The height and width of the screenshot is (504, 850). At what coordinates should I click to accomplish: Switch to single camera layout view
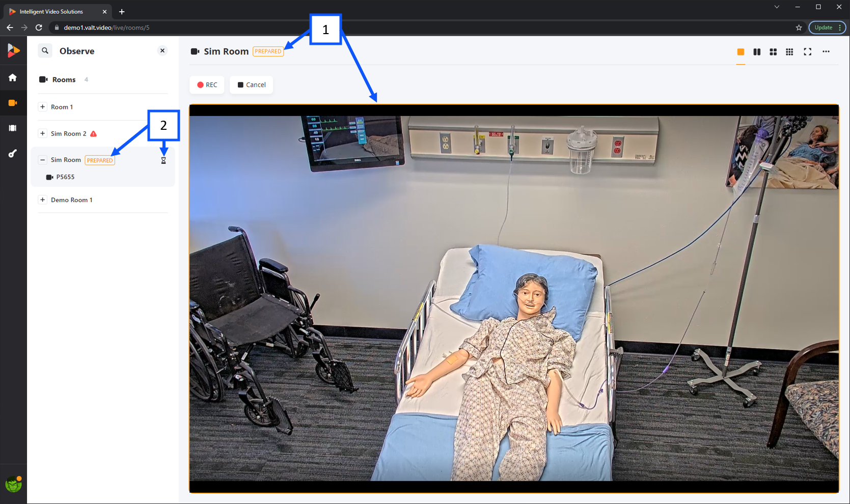[x=741, y=52]
